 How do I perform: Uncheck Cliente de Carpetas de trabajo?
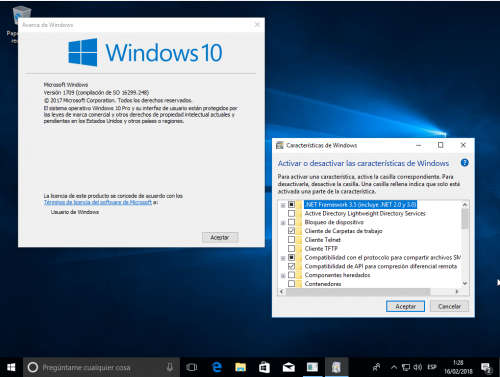click(x=291, y=231)
